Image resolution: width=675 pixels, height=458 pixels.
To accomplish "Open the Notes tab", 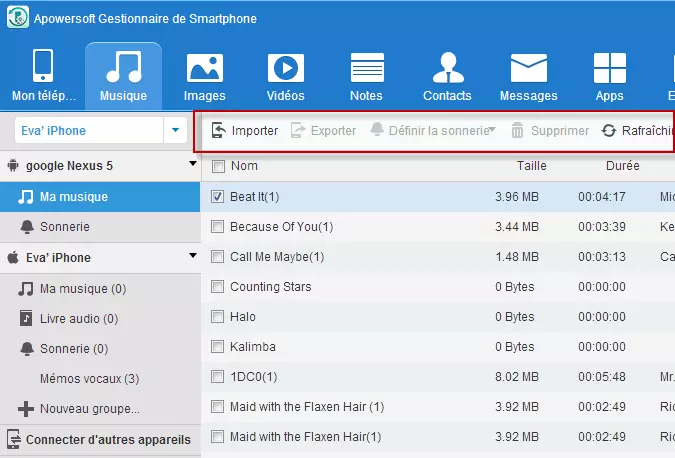I will point(366,76).
